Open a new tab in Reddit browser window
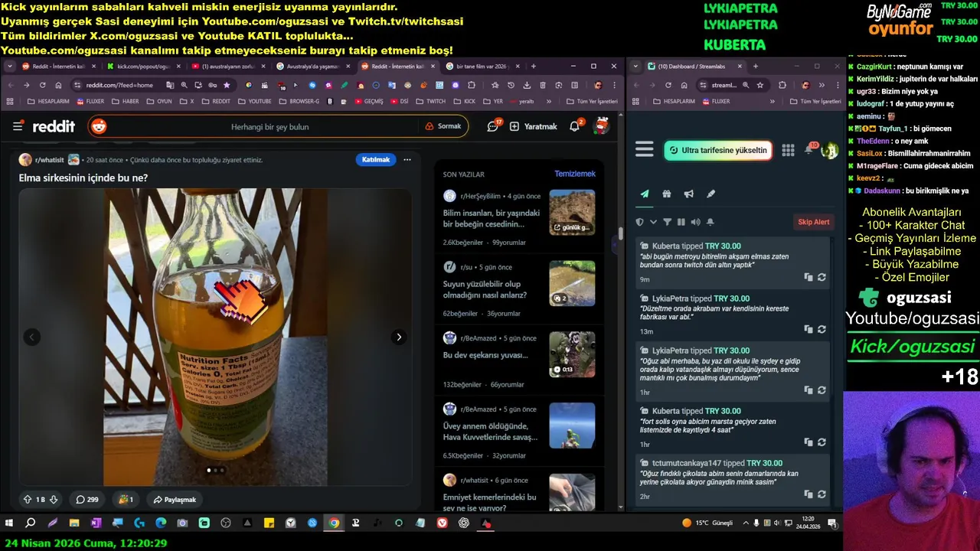This screenshot has height=551, width=980. click(534, 67)
